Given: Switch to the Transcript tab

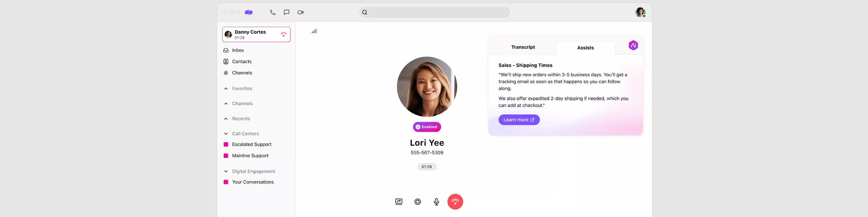Looking at the screenshot, I should [523, 47].
